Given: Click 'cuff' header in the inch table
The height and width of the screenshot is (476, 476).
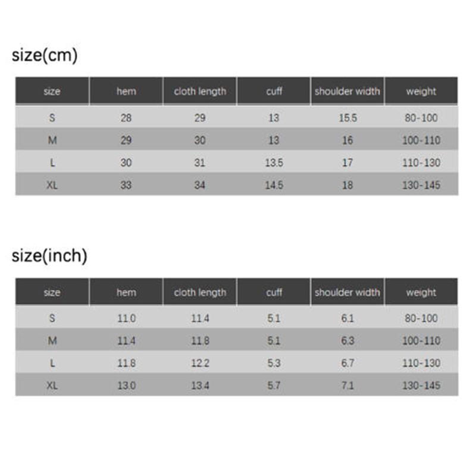Looking at the screenshot, I should [274, 293].
